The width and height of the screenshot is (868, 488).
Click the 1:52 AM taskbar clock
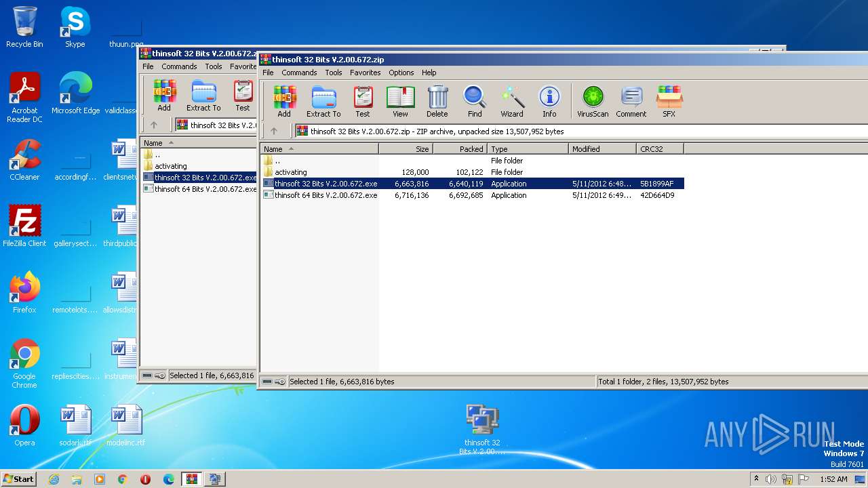click(x=833, y=479)
